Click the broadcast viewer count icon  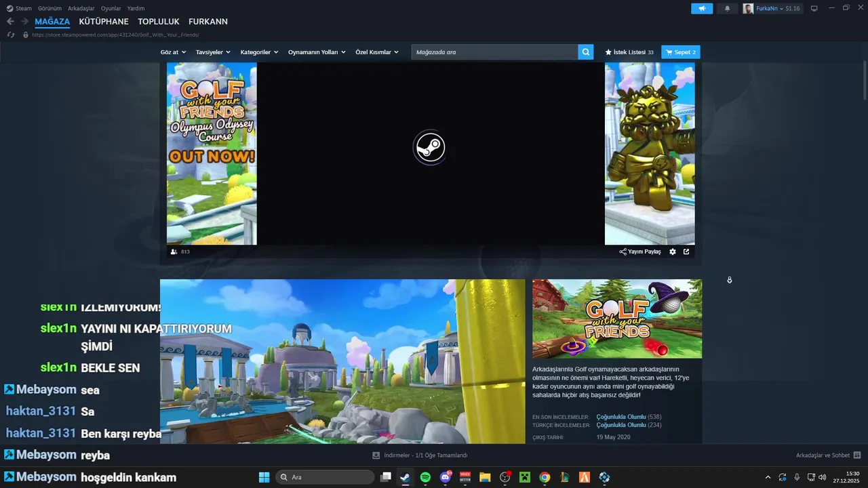point(174,251)
